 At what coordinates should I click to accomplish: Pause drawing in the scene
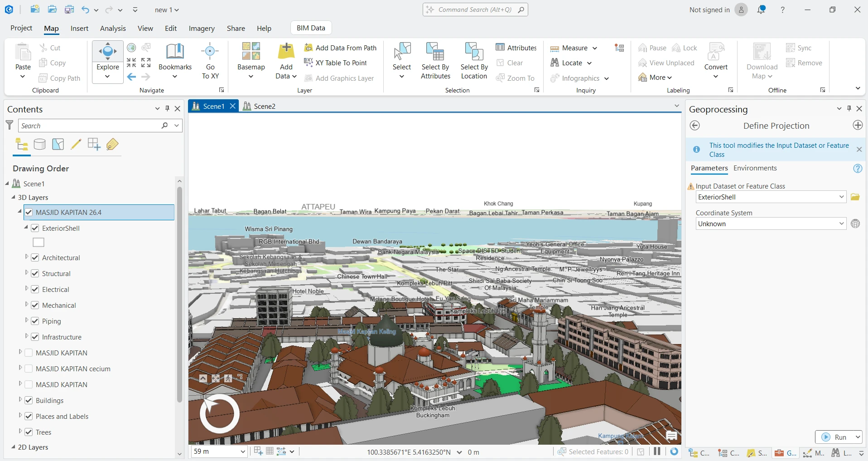657,451
